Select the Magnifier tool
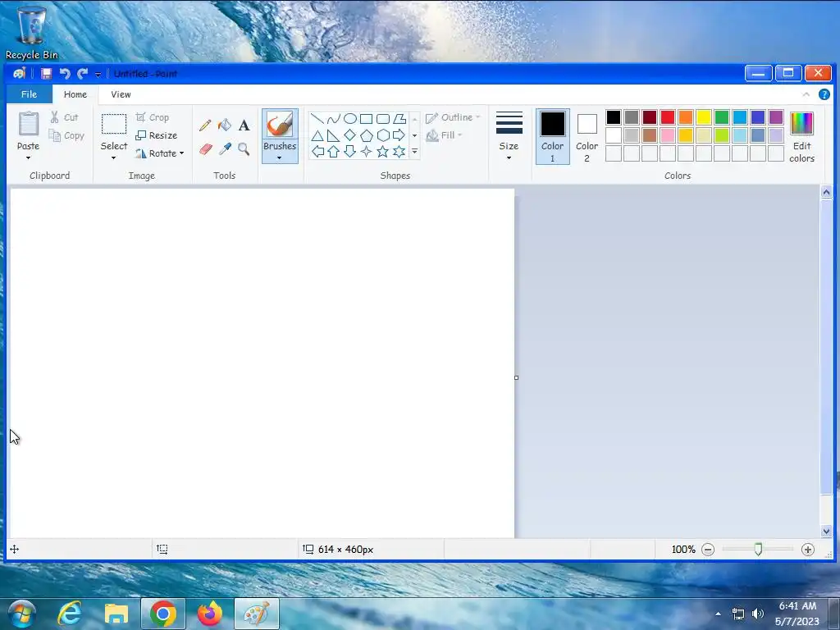 point(244,149)
